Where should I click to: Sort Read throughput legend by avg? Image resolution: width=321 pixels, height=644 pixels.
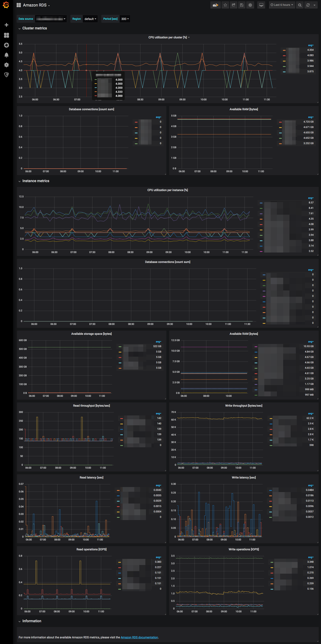point(158,413)
